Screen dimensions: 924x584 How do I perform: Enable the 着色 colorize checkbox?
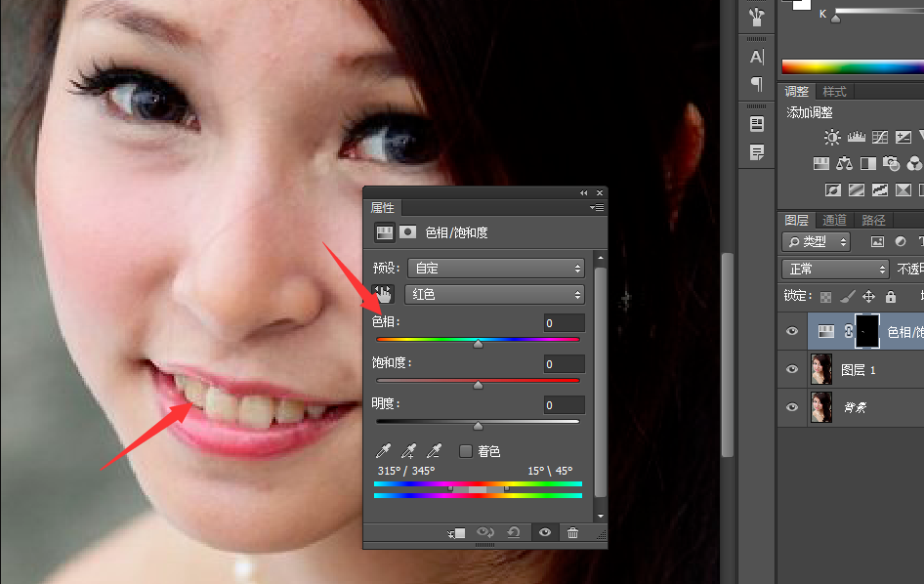point(466,451)
